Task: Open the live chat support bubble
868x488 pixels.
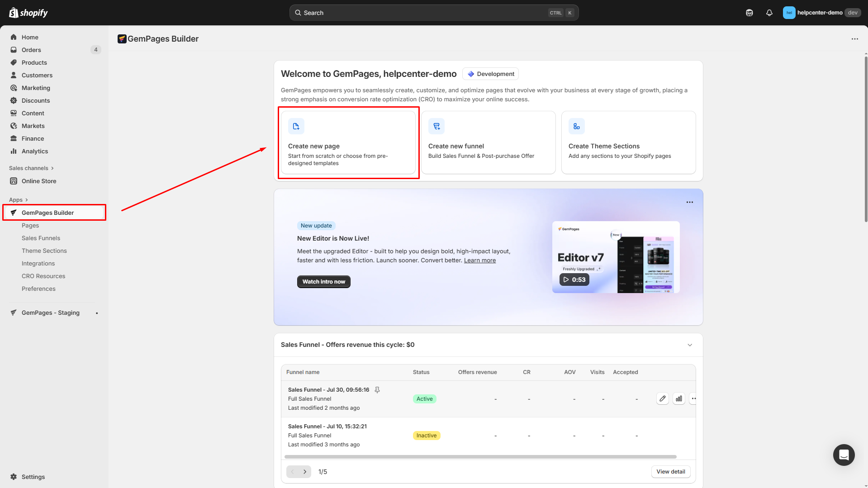Action: [x=844, y=455]
